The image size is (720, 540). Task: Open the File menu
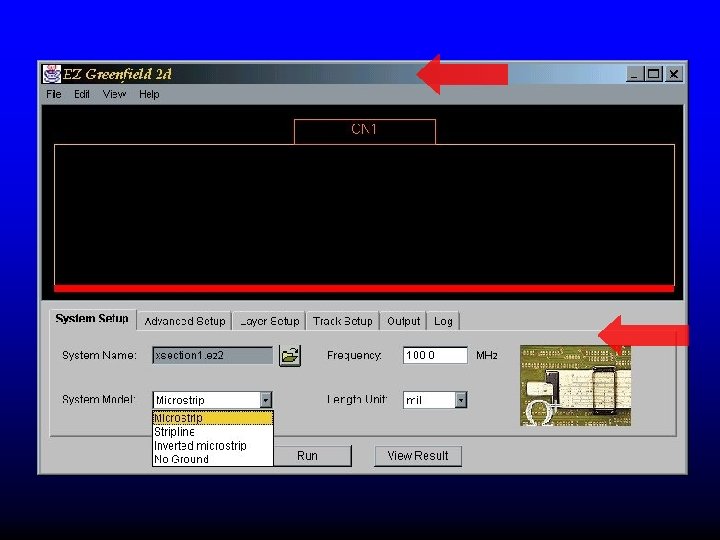[54, 94]
